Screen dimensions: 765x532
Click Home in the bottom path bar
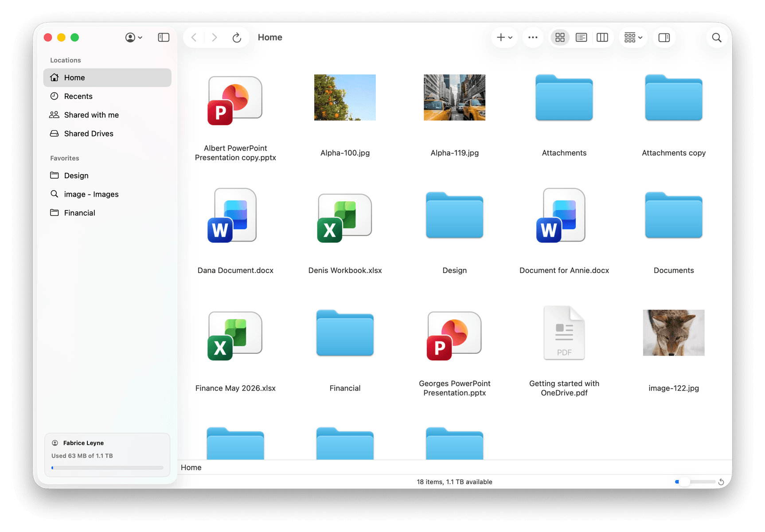coord(191,468)
